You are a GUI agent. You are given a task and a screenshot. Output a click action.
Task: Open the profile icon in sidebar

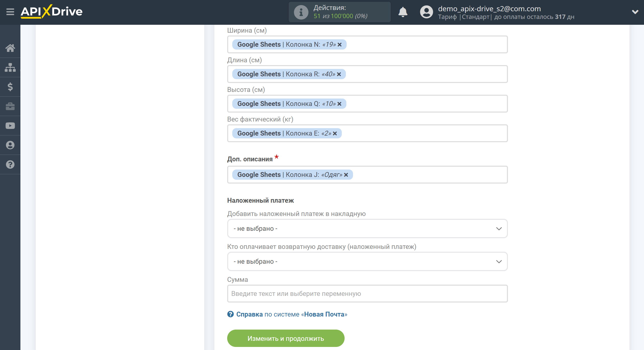point(10,145)
